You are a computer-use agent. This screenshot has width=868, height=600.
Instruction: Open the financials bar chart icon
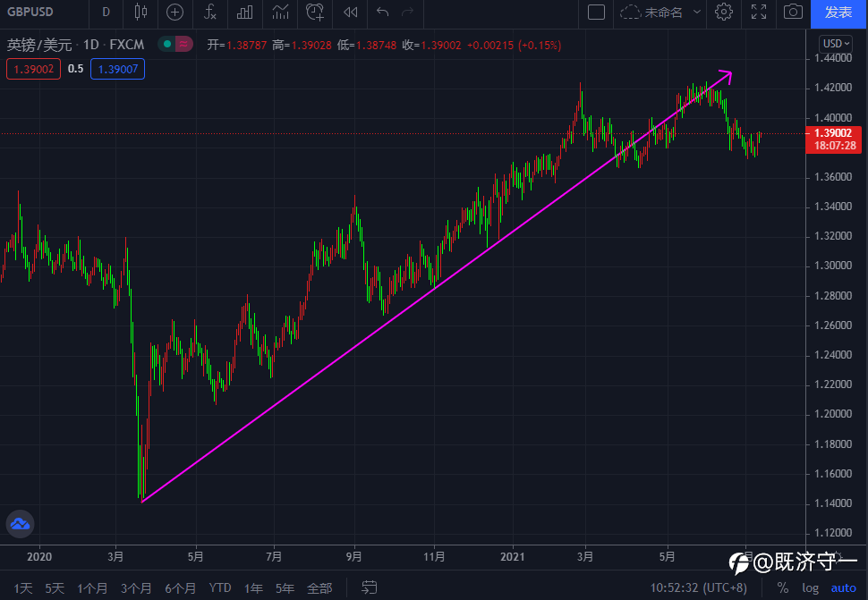(x=244, y=12)
